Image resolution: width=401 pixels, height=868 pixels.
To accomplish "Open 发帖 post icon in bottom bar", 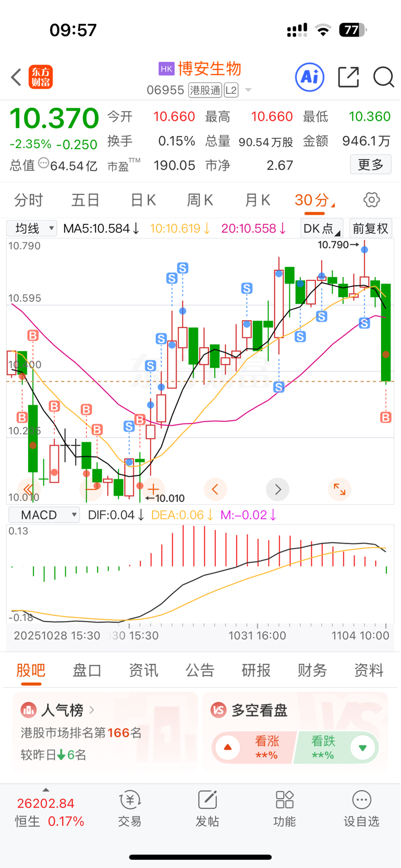I will pos(207,800).
